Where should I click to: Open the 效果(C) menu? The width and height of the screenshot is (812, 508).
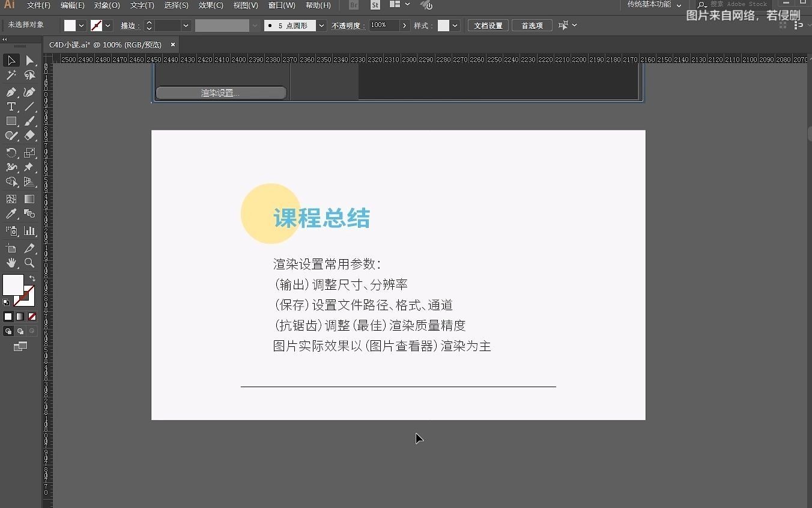coord(211,5)
